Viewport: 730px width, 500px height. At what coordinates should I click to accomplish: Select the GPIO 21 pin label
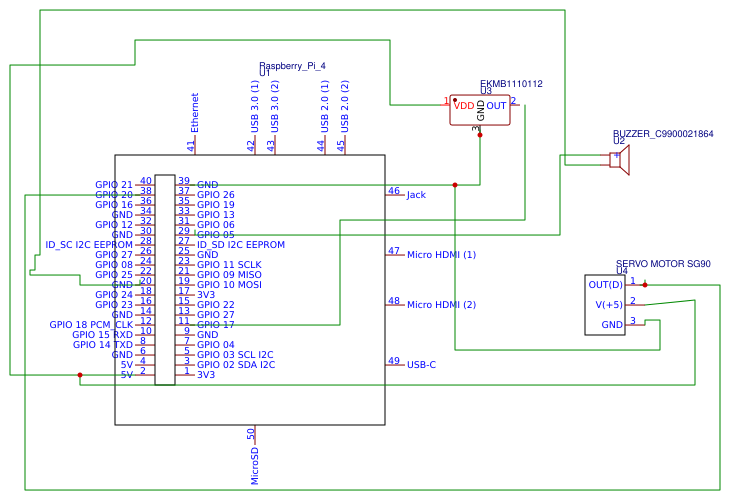(114, 185)
